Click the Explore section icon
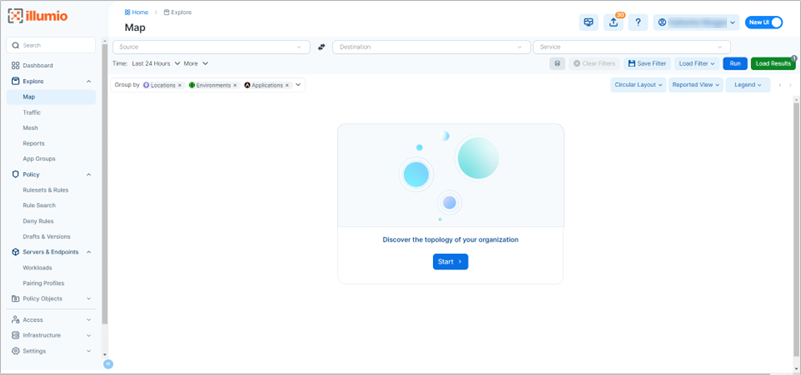Image resolution: width=801 pixels, height=375 pixels. [15, 81]
